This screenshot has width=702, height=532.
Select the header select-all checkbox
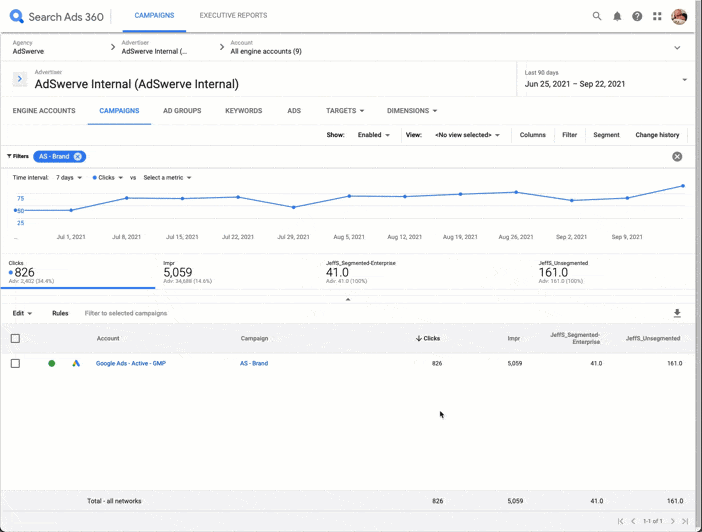[15, 338]
